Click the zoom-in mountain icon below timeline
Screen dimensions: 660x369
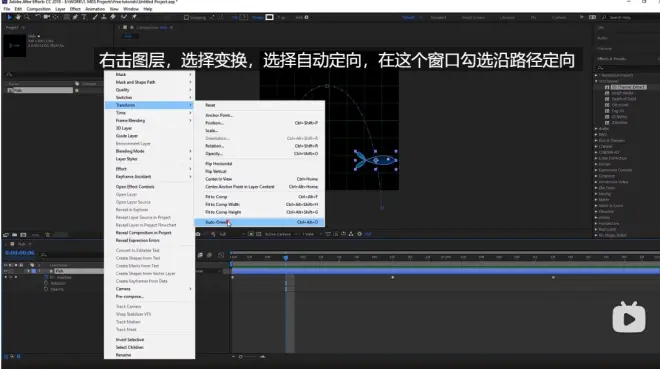pos(263,357)
